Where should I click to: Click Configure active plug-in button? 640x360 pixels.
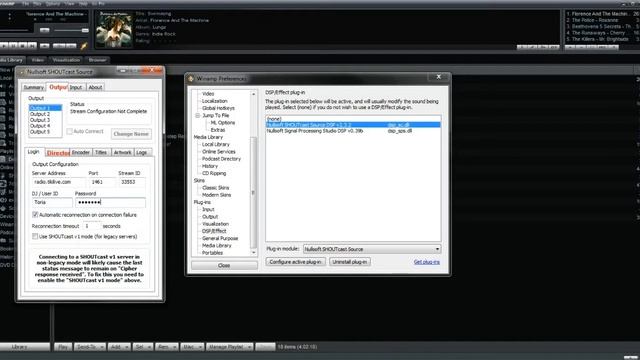pos(295,262)
